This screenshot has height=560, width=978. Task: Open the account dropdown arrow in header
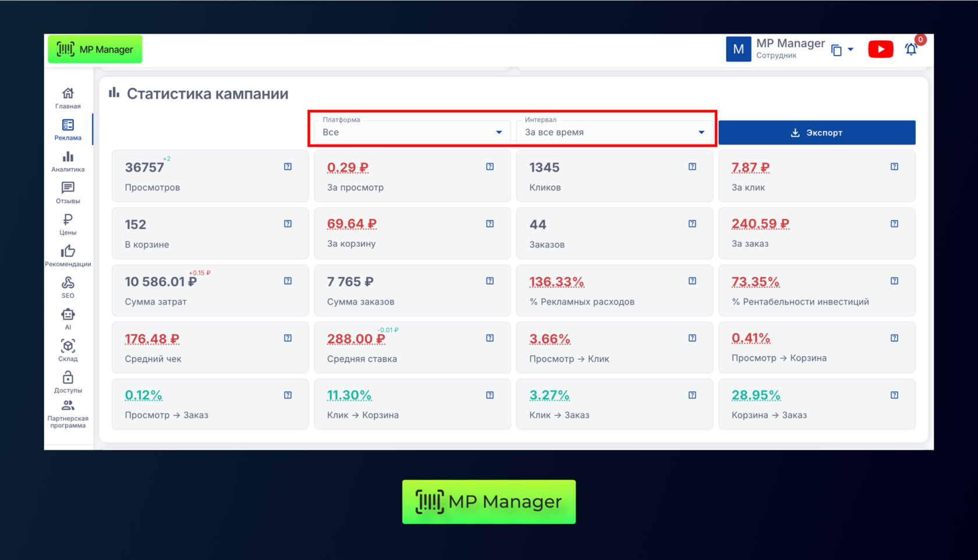coord(851,50)
